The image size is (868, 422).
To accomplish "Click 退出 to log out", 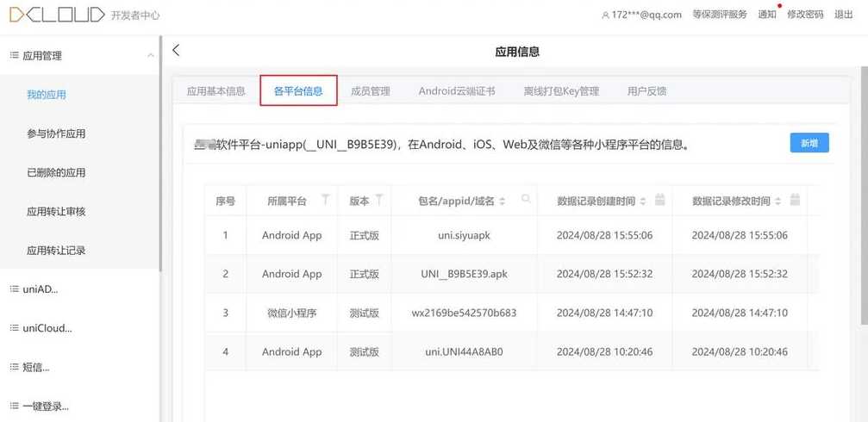I will 844,15.
